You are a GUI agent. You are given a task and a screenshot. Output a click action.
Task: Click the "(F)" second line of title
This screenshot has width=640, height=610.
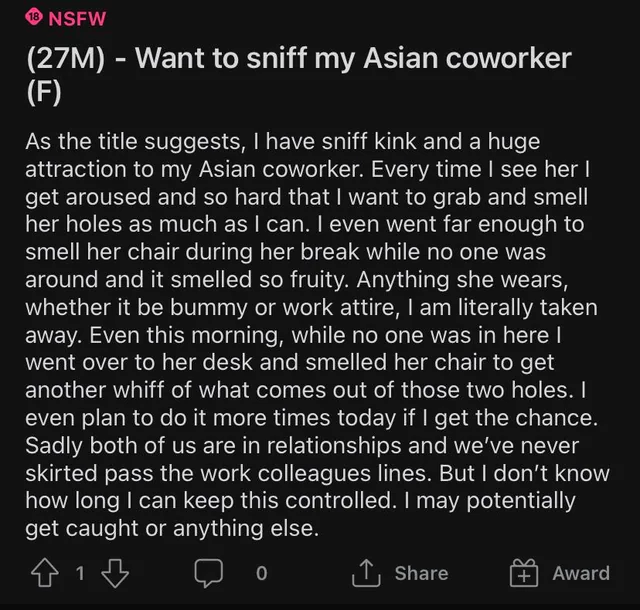pyautogui.click(x=44, y=92)
